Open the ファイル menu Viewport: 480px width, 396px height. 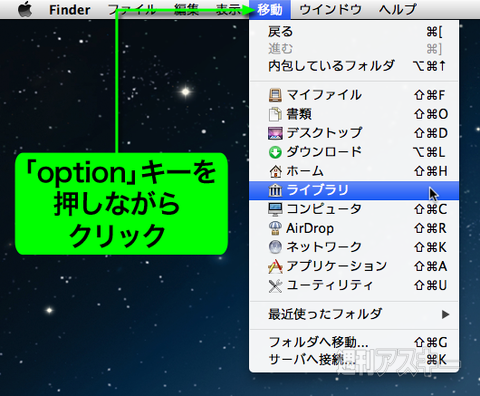(x=132, y=10)
